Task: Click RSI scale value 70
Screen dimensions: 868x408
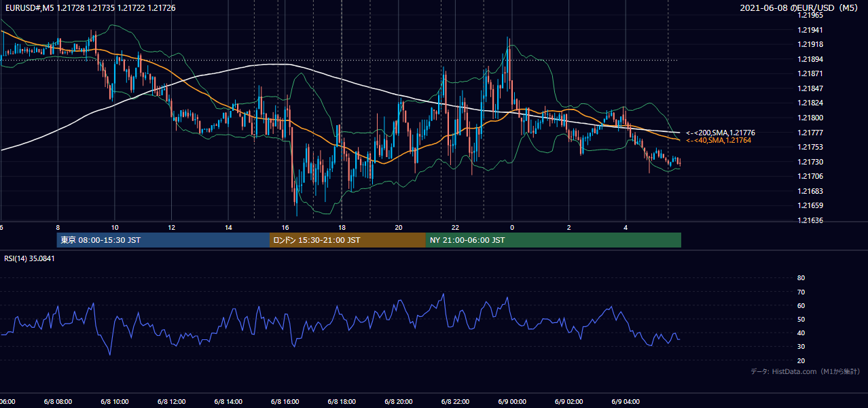Action: (x=801, y=292)
